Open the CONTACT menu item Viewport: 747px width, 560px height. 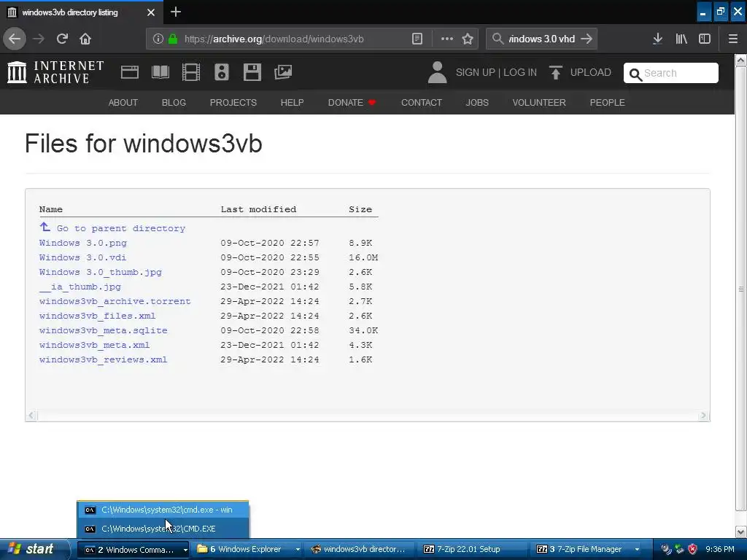422,102
